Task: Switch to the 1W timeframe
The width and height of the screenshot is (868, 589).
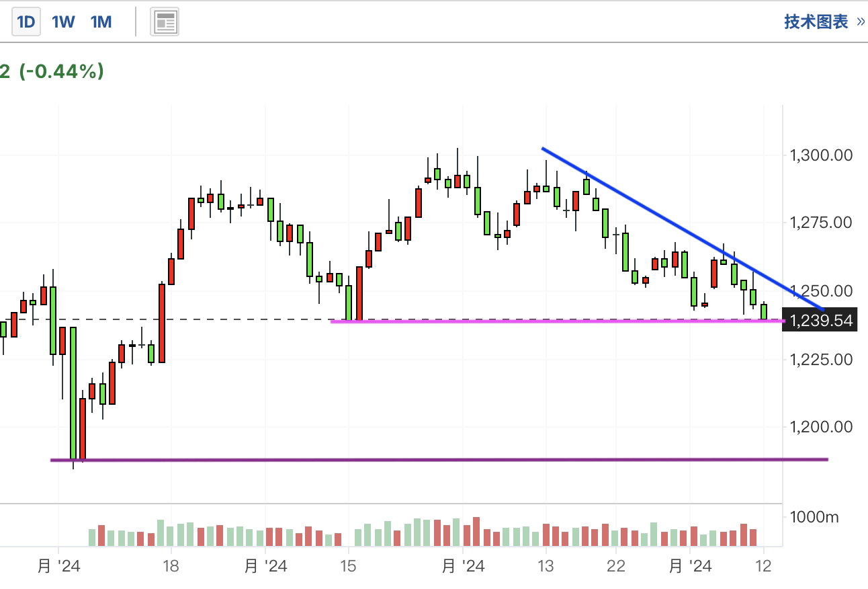Action: click(x=63, y=22)
